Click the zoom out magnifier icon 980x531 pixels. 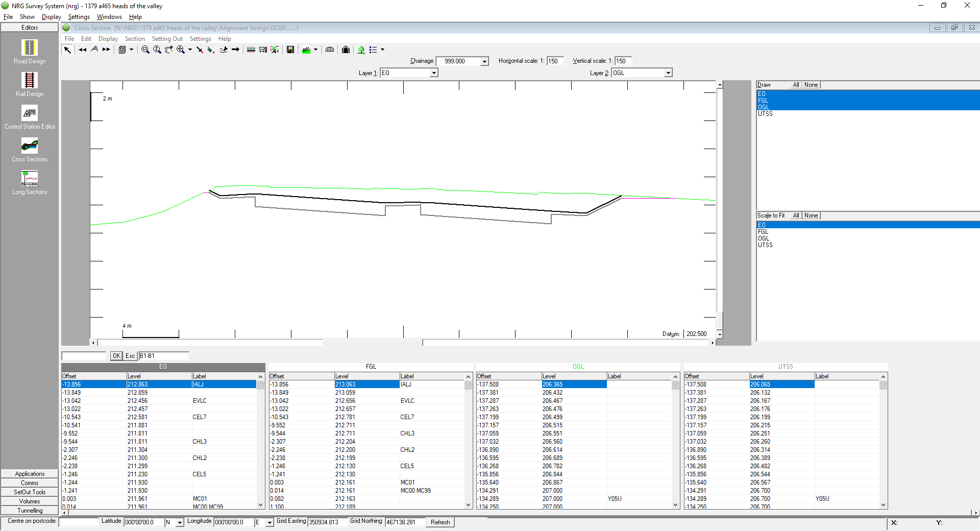(145, 50)
